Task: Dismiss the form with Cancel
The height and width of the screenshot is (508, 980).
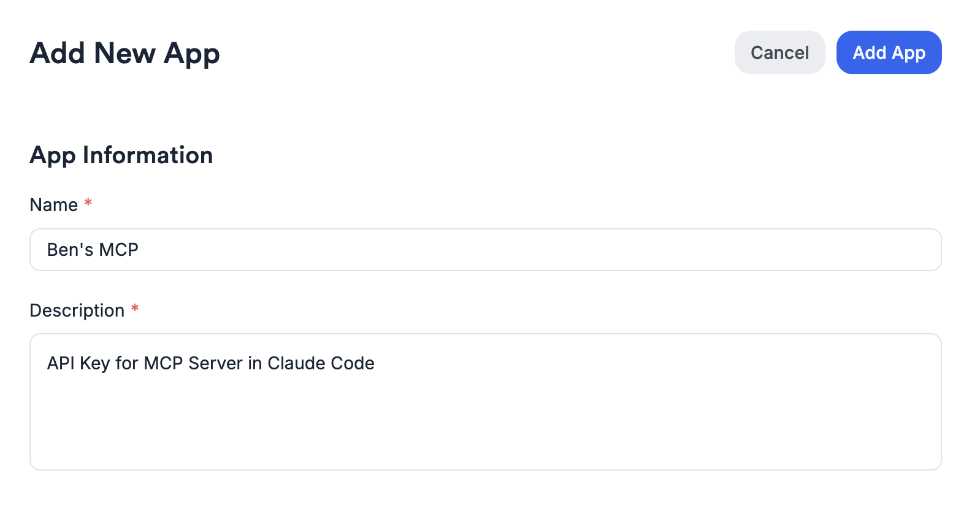Action: tap(779, 53)
